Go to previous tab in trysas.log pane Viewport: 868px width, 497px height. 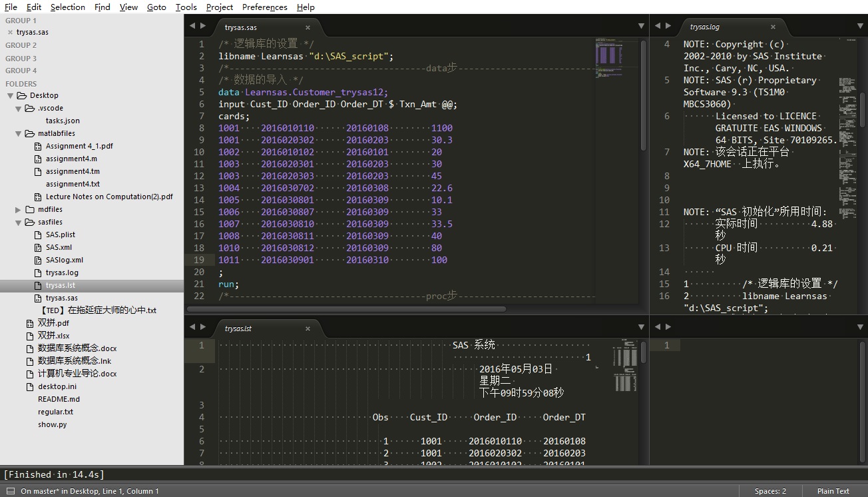(657, 26)
